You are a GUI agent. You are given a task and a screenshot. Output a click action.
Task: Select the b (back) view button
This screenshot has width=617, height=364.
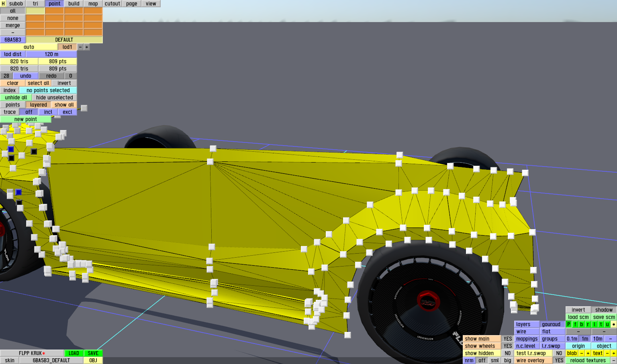pyautogui.click(x=582, y=324)
